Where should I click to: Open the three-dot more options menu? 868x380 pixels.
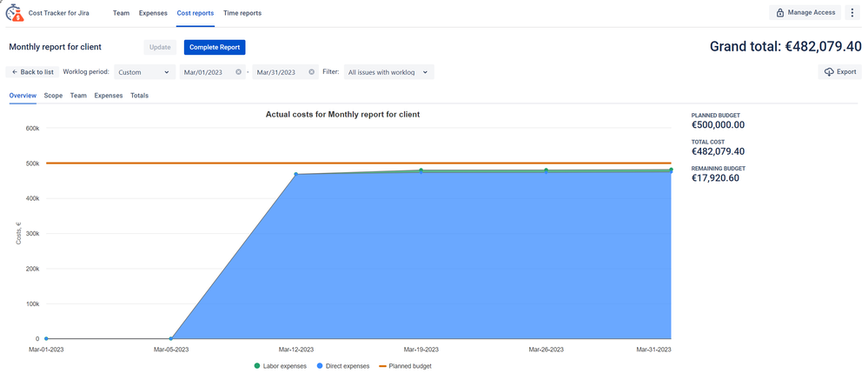click(852, 13)
